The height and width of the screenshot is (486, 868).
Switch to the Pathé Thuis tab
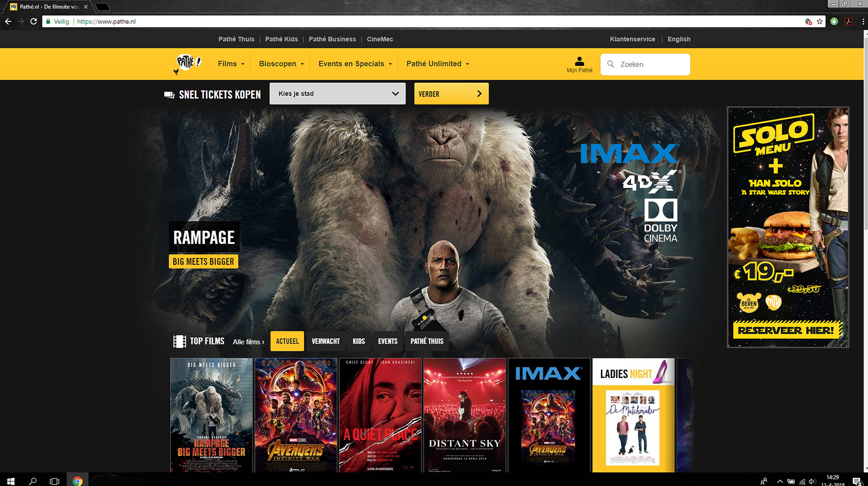(427, 341)
